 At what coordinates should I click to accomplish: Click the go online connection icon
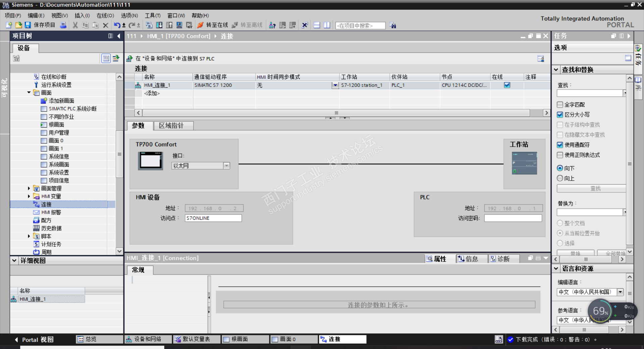pyautogui.click(x=200, y=25)
